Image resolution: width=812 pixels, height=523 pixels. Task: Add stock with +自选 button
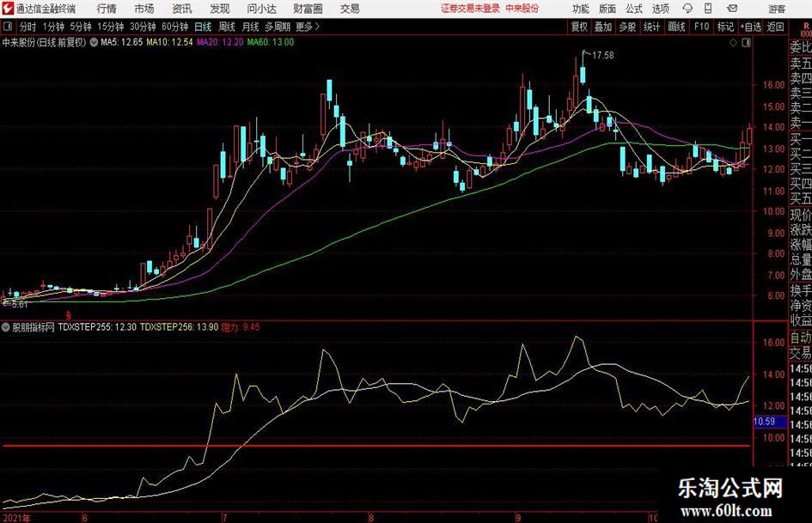point(751,27)
